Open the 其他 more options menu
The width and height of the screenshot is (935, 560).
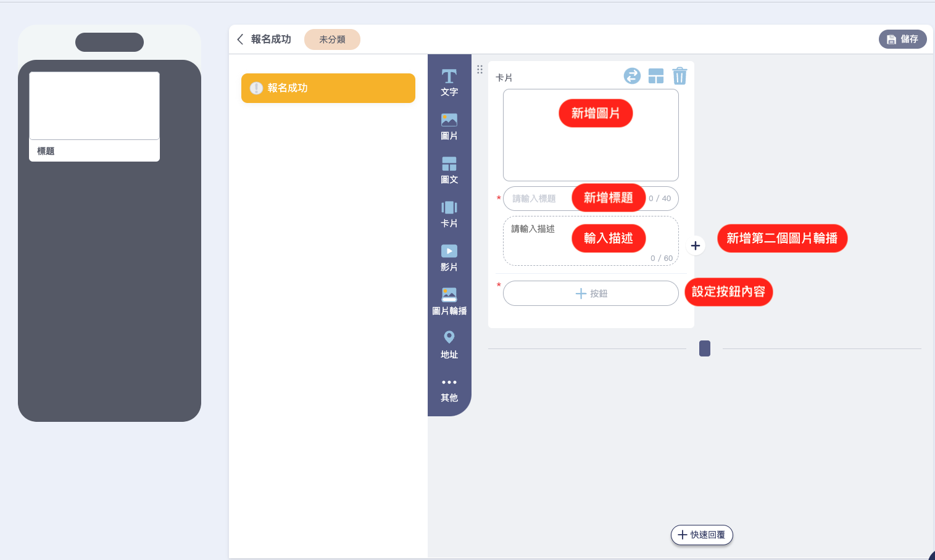[x=449, y=389]
